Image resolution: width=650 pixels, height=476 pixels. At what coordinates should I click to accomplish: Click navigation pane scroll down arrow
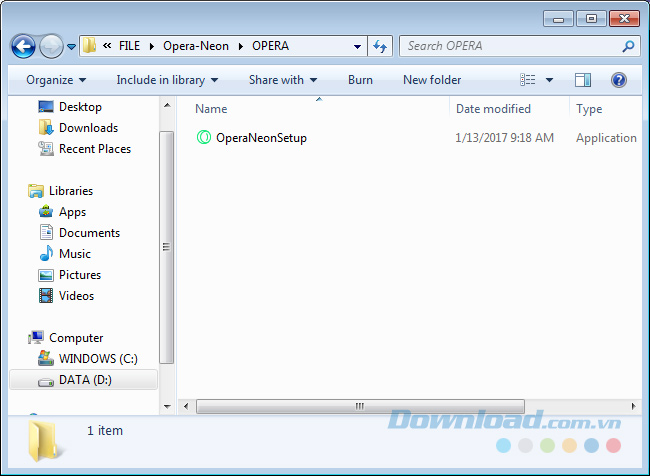167,406
